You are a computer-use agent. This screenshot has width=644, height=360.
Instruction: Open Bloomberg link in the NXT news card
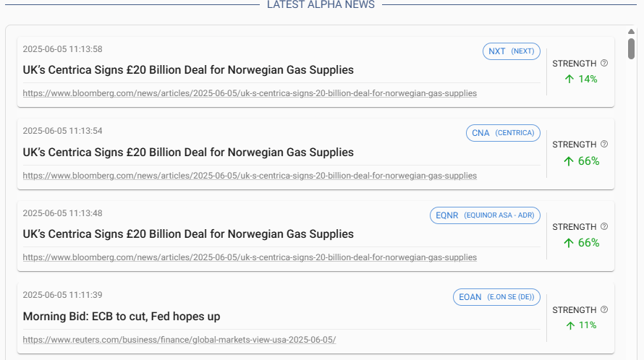tap(250, 93)
